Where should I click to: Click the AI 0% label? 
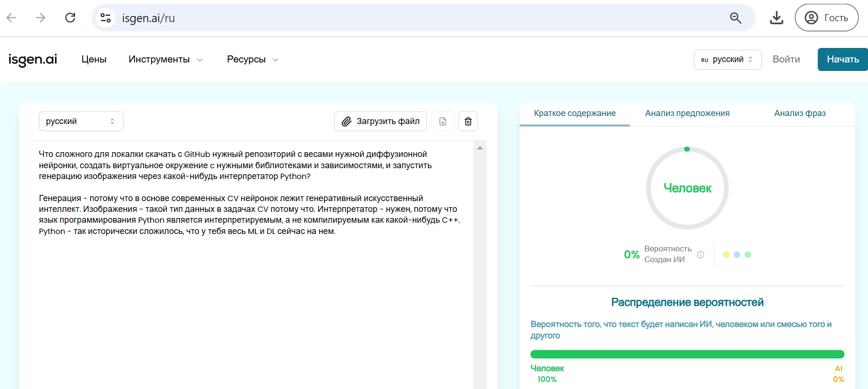838,373
